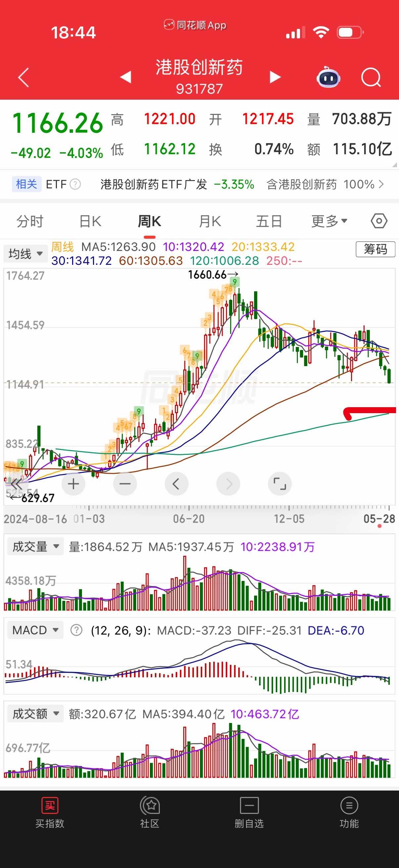Tap the 筹码 button
The height and width of the screenshot is (868, 399).
pyautogui.click(x=376, y=249)
